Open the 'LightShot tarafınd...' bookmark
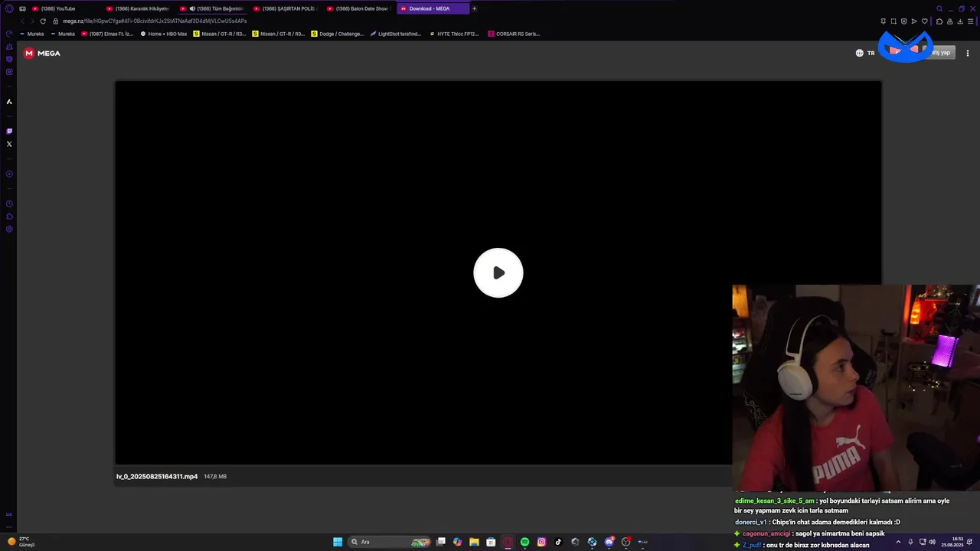Image resolution: width=980 pixels, height=551 pixels. [396, 34]
